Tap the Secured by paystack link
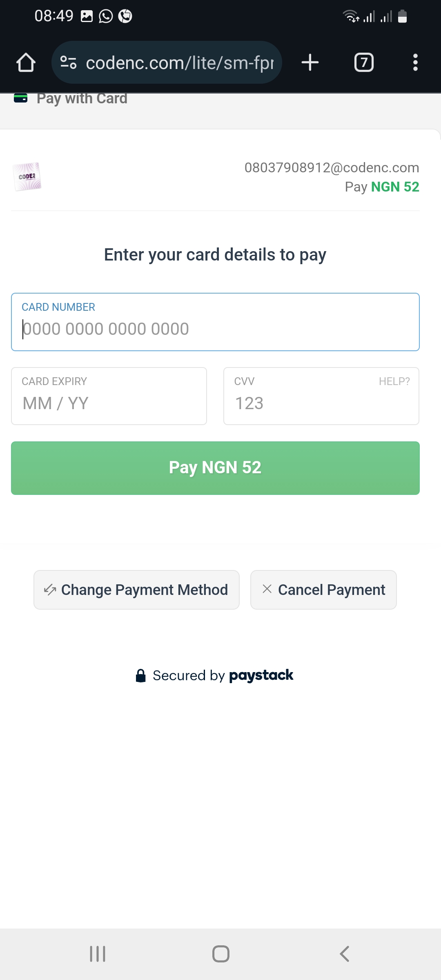The image size is (441, 980). [215, 675]
